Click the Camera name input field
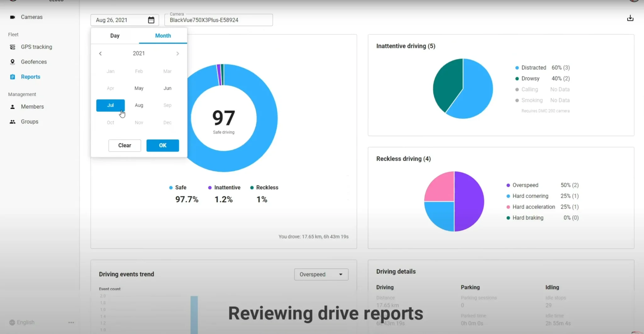Viewport: 644px width, 334px height. (x=219, y=20)
